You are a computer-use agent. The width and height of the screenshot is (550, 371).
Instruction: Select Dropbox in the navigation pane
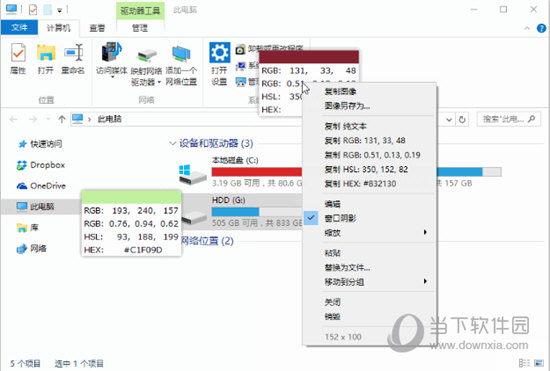click(x=41, y=165)
